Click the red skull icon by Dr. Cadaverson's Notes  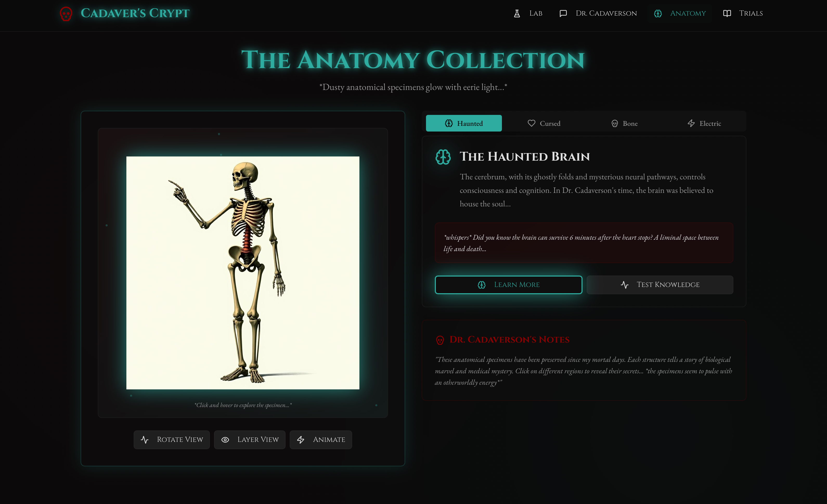(x=440, y=340)
